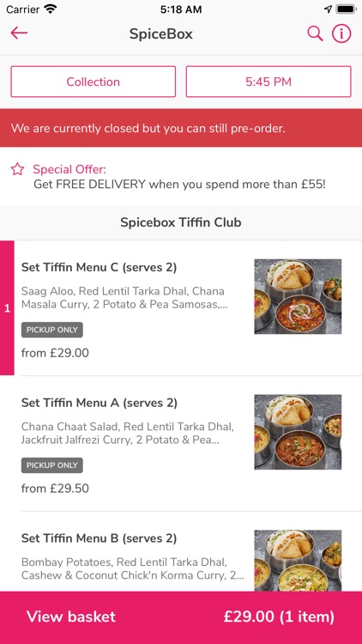Open Set Tiffin Menu B photo
Image resolution: width=362 pixels, height=644 pixels.
click(298, 561)
